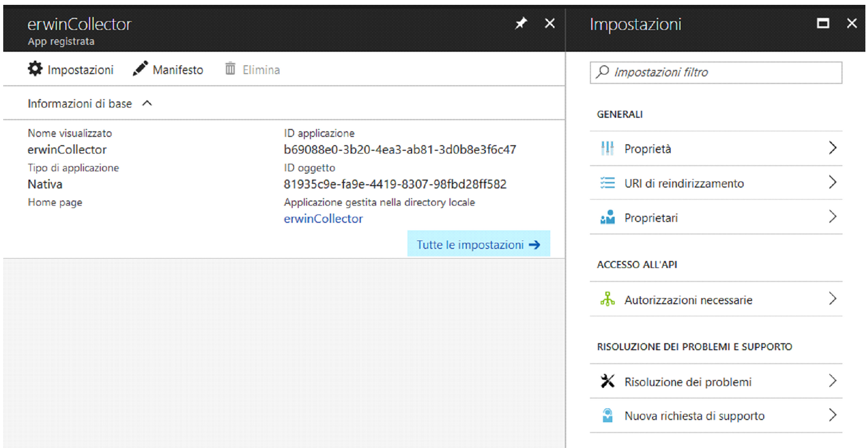Click the Proprietari people icon
Viewport: 868px width, 448px height.
pos(607,218)
